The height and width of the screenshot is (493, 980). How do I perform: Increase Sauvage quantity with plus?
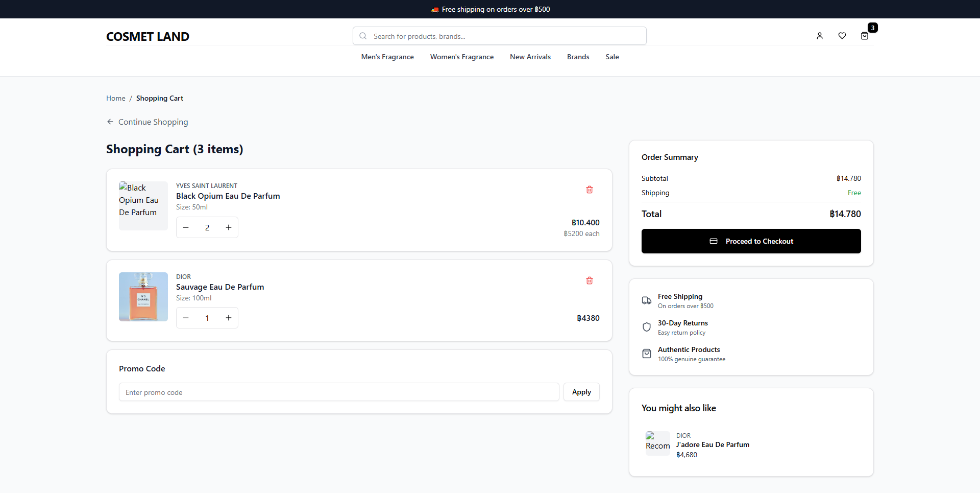coord(229,318)
